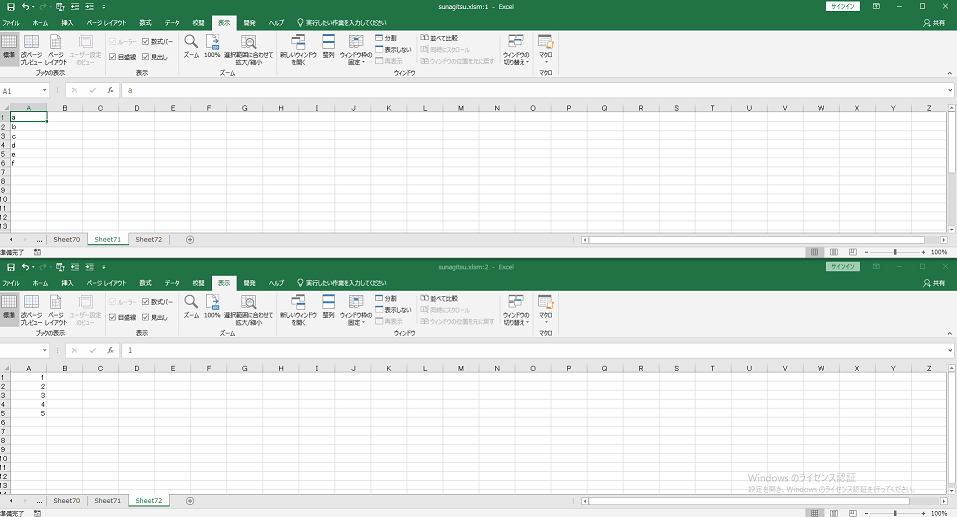Open quick access customize dropdown, top window
The height and width of the screenshot is (517, 957).
coord(104,7)
